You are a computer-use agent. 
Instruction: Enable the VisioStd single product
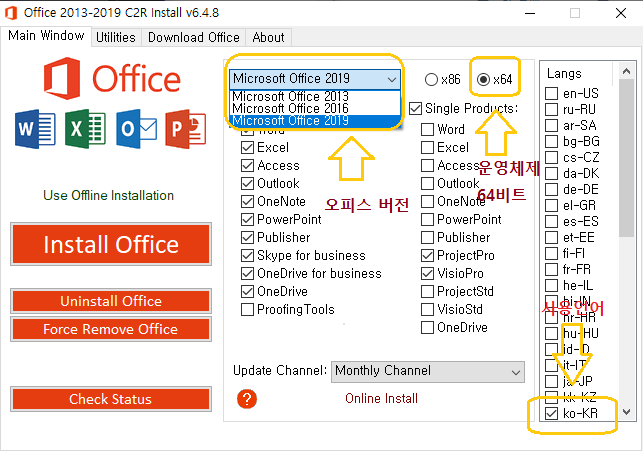click(x=427, y=310)
